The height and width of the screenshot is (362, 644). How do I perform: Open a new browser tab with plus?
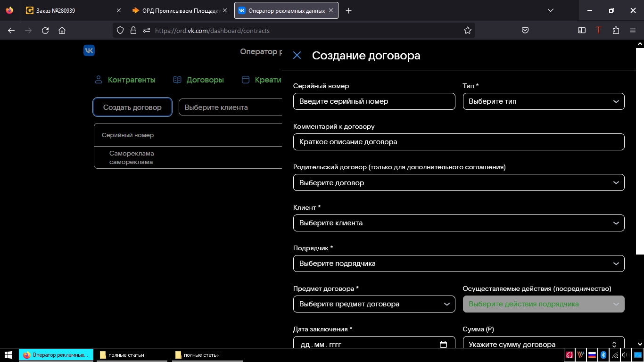click(348, 10)
